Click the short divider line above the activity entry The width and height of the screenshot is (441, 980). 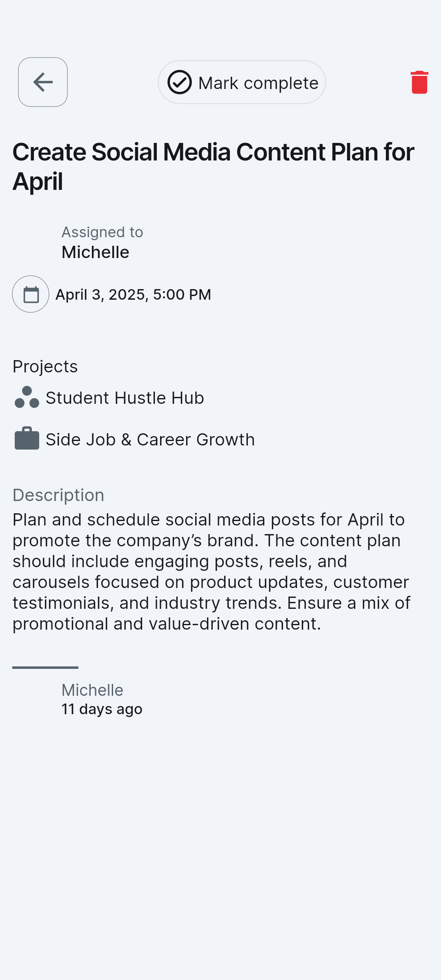45,668
